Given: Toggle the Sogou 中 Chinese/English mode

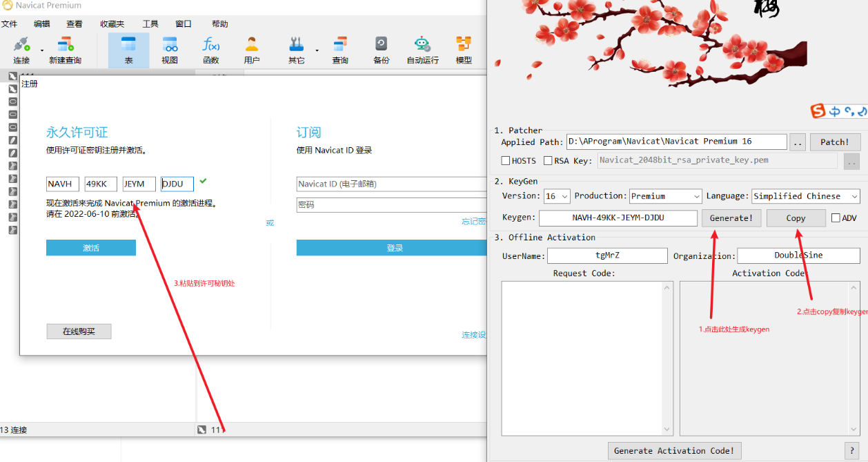Looking at the screenshot, I should 834,110.
